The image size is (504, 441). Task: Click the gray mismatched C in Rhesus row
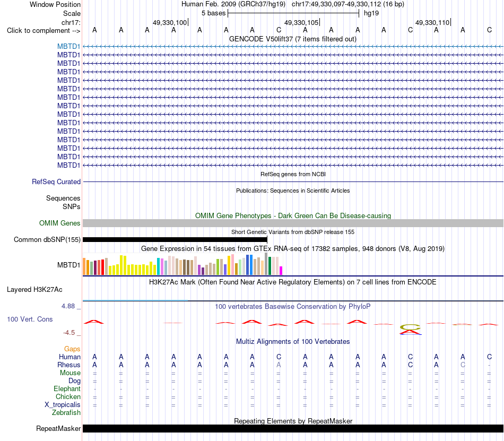[x=463, y=365]
